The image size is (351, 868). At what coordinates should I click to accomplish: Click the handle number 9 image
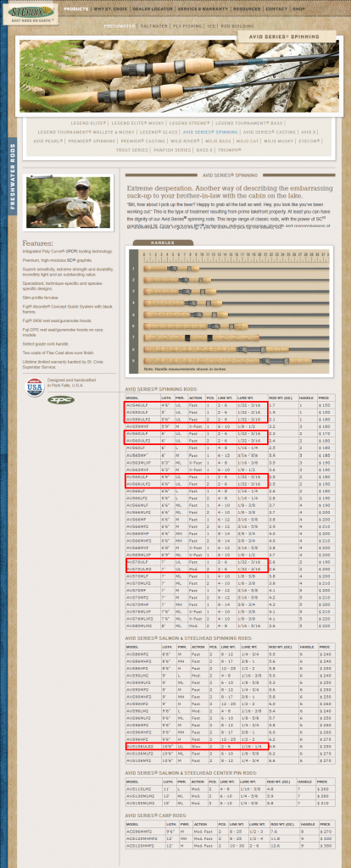point(236,361)
